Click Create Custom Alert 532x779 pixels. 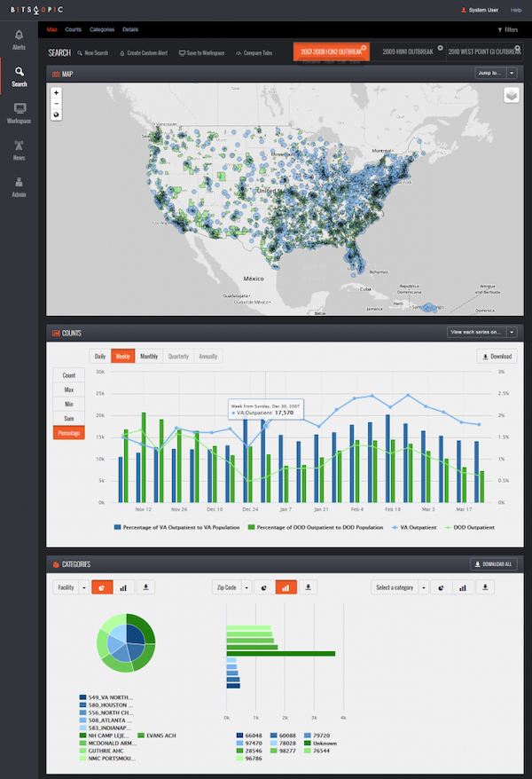click(x=144, y=52)
